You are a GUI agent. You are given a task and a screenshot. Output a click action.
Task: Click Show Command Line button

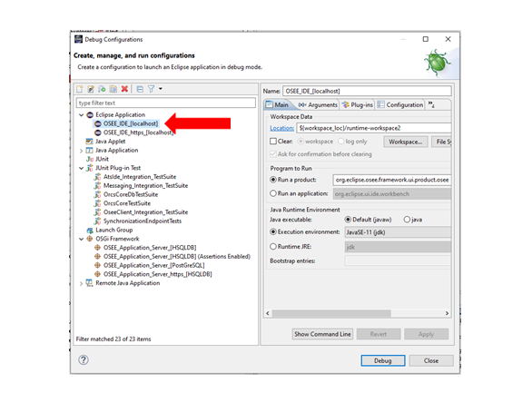click(322, 334)
